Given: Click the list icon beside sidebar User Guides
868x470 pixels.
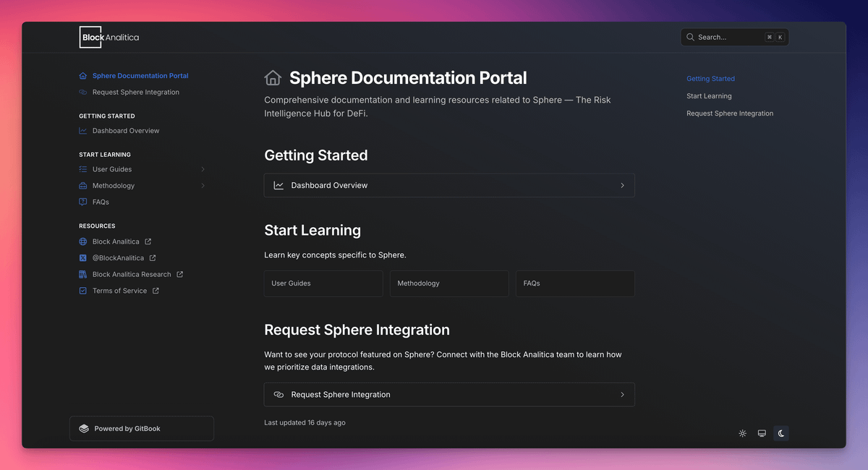Looking at the screenshot, I should (83, 169).
